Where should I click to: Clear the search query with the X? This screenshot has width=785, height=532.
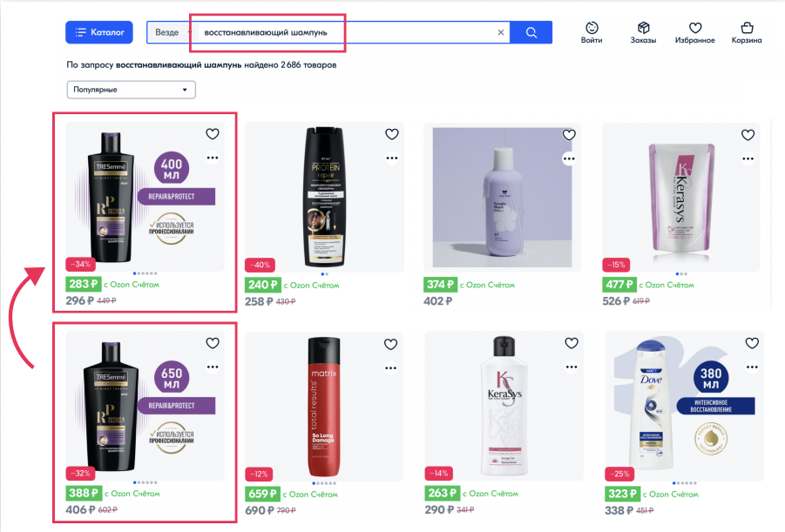(501, 32)
